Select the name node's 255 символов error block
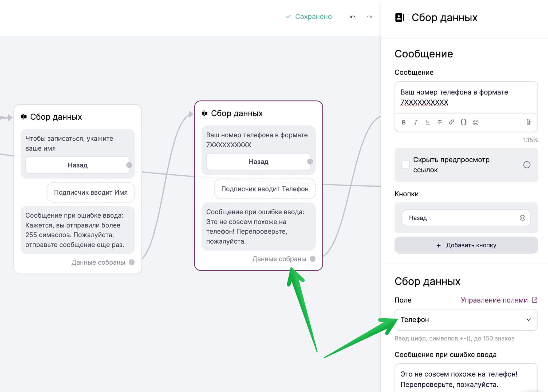Viewport: 548px width, 392px height. (x=78, y=230)
